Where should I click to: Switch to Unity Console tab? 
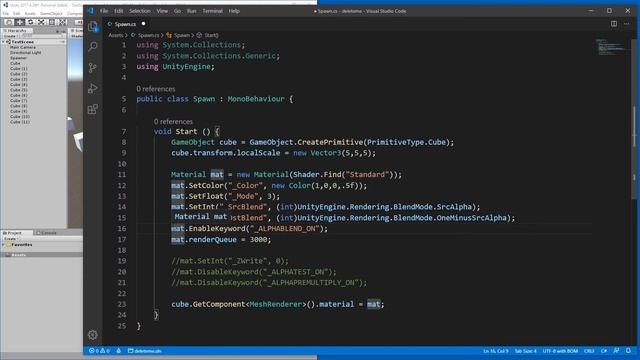(x=47, y=233)
